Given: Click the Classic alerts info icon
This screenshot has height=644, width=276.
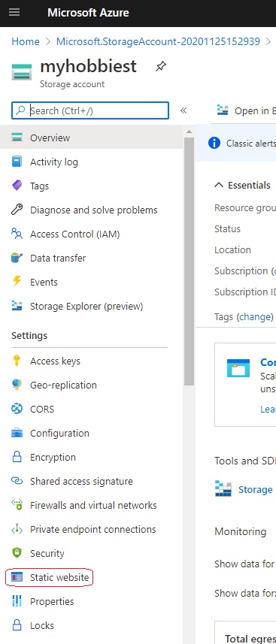Looking at the screenshot, I should 214,143.
